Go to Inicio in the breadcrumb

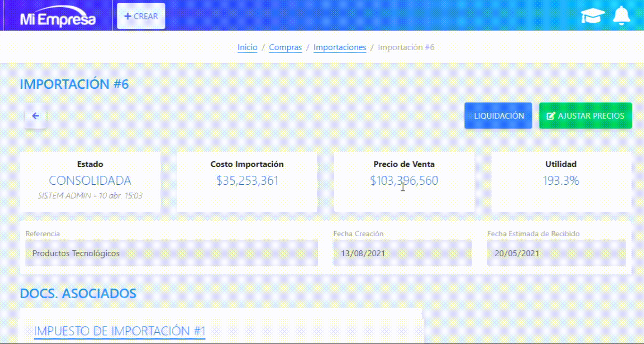click(247, 47)
